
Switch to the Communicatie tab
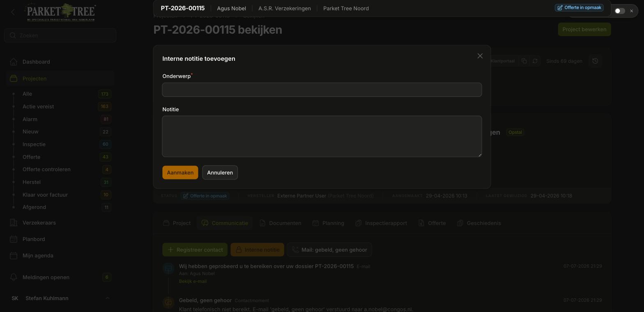click(225, 223)
